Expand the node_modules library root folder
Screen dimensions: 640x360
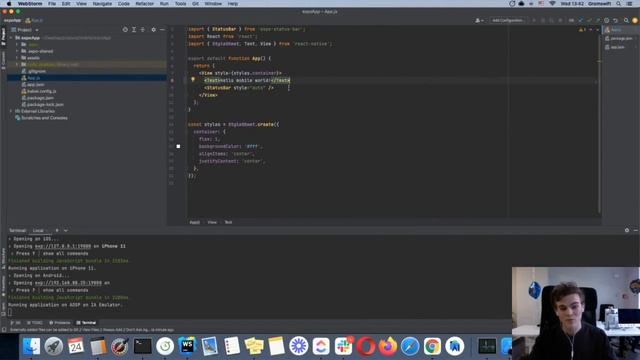click(x=17, y=64)
